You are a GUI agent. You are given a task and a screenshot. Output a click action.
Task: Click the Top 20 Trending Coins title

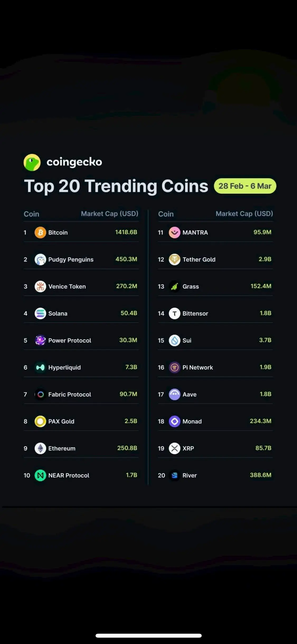pyautogui.click(x=116, y=186)
